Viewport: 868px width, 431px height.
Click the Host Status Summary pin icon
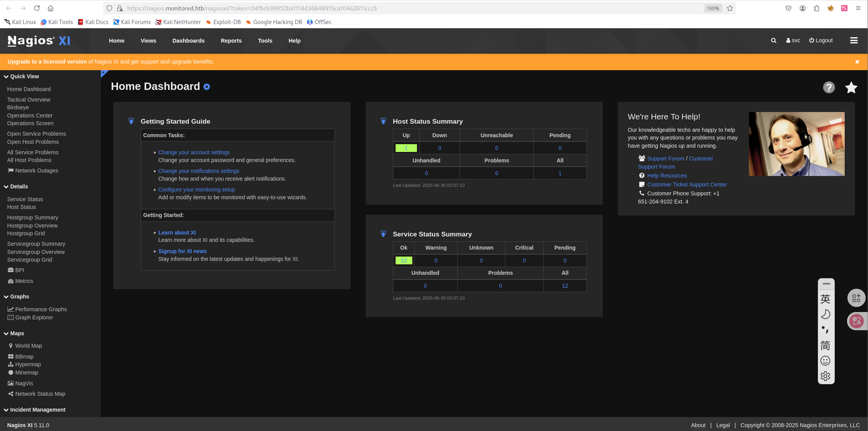coord(383,121)
